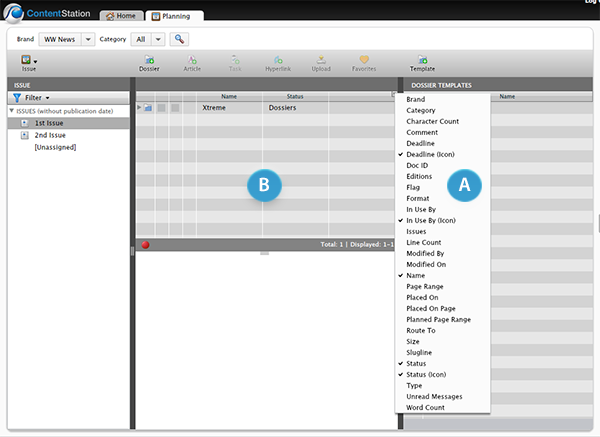Screen dimensions: 600x437
Task: Click the red status indicator dot
Action: (145, 244)
